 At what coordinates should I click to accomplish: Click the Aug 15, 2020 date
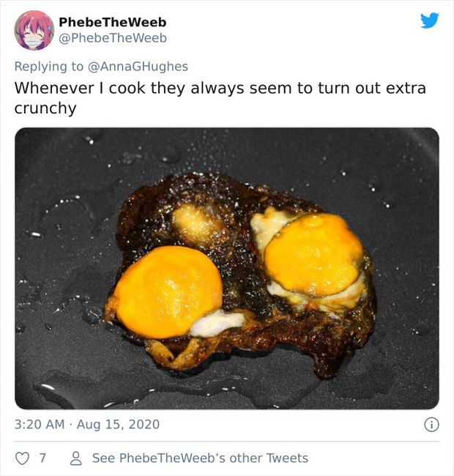[117, 424]
